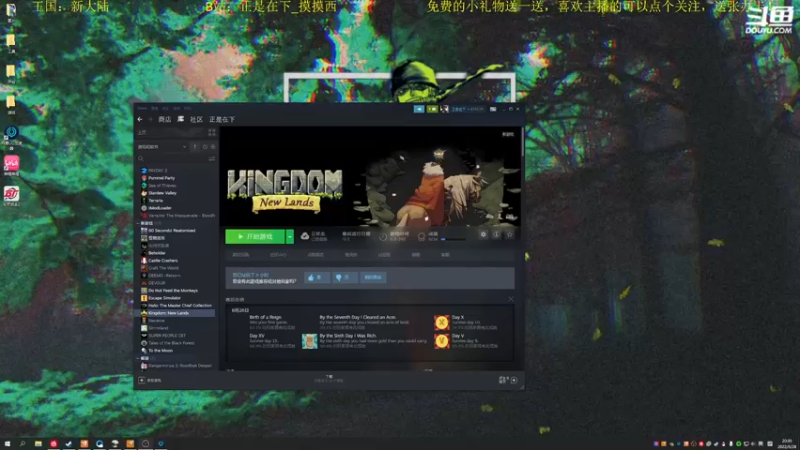The image size is (800, 450).
Task: Click the Day V achievement icon
Action: 442,341
